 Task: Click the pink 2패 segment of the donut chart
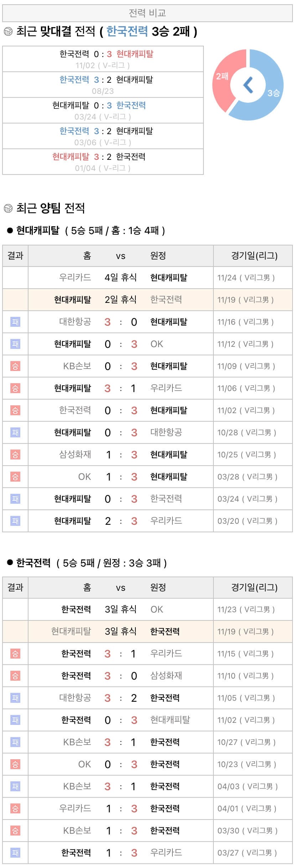click(222, 76)
